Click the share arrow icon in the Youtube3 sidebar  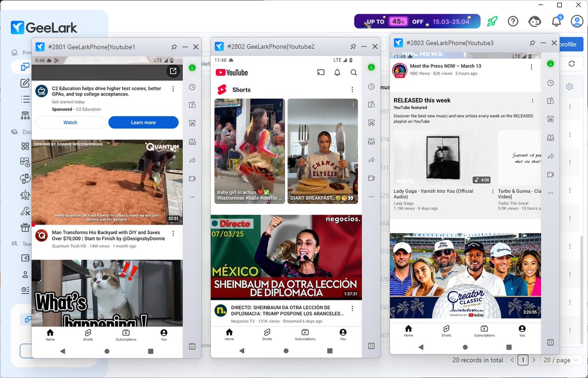550,156
